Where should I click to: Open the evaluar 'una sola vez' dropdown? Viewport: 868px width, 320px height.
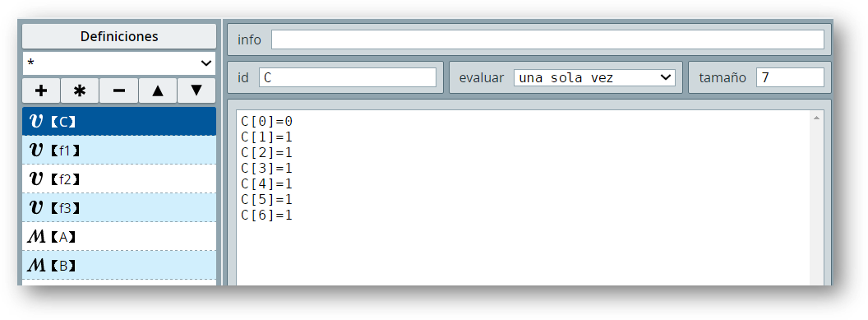coord(594,77)
